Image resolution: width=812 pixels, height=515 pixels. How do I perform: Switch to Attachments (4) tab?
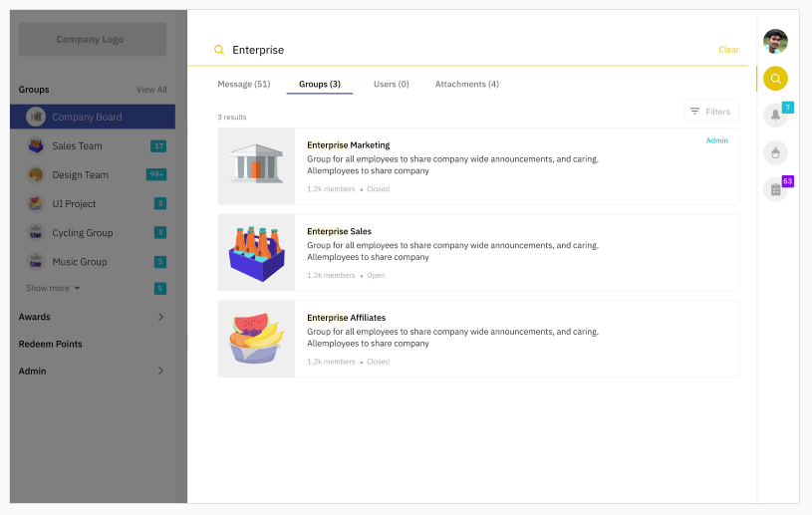[x=467, y=84]
